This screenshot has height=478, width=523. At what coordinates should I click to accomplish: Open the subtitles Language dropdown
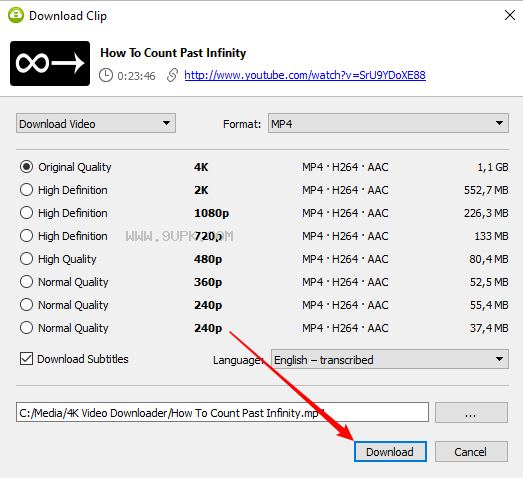[390, 359]
